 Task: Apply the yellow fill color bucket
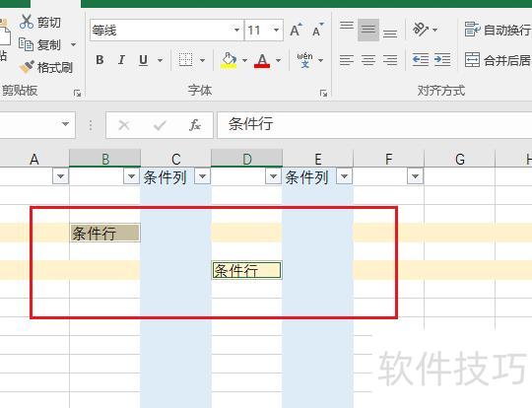click(229, 60)
